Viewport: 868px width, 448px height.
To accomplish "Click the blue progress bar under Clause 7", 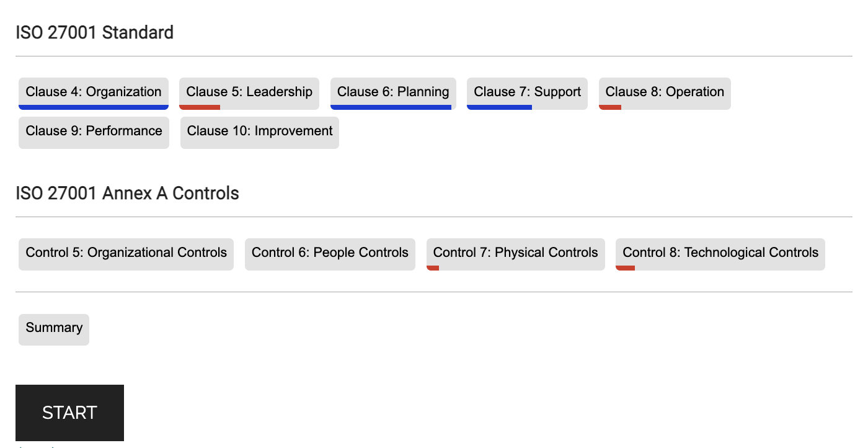I will [499, 107].
